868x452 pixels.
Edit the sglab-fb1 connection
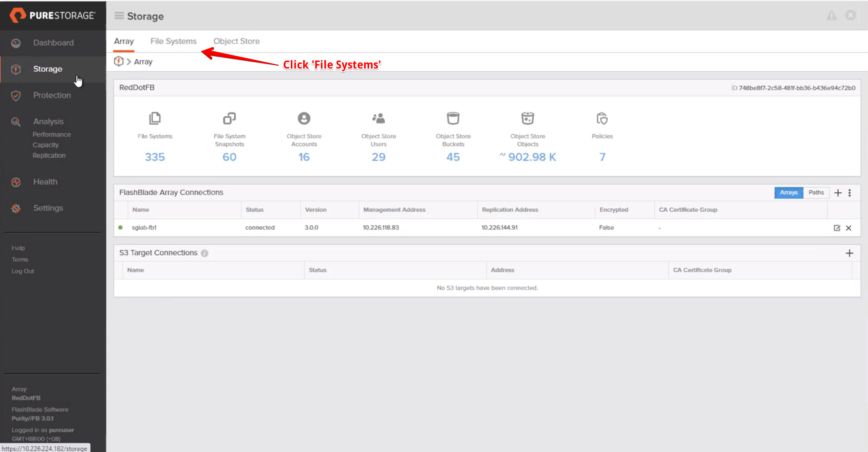coord(837,228)
